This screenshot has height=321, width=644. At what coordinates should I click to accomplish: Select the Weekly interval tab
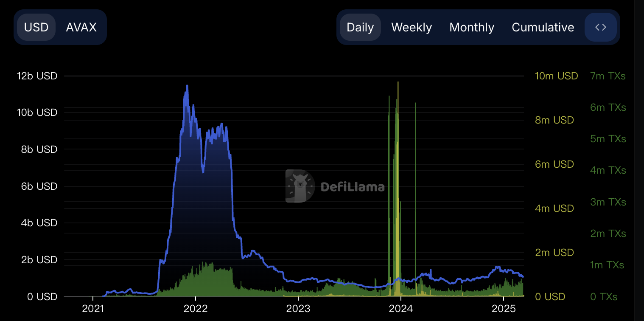pyautogui.click(x=411, y=27)
